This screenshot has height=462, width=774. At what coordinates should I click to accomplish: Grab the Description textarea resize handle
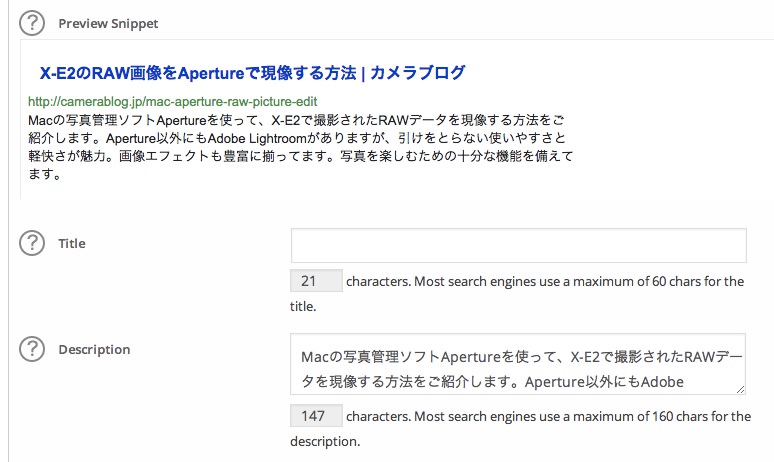pos(740,389)
